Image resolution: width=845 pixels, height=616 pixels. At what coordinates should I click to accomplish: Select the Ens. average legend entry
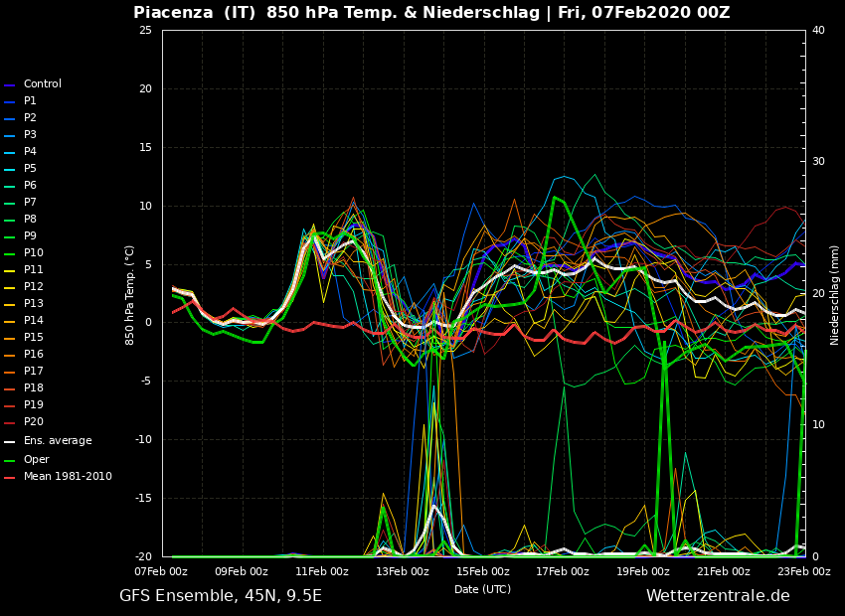pos(58,441)
